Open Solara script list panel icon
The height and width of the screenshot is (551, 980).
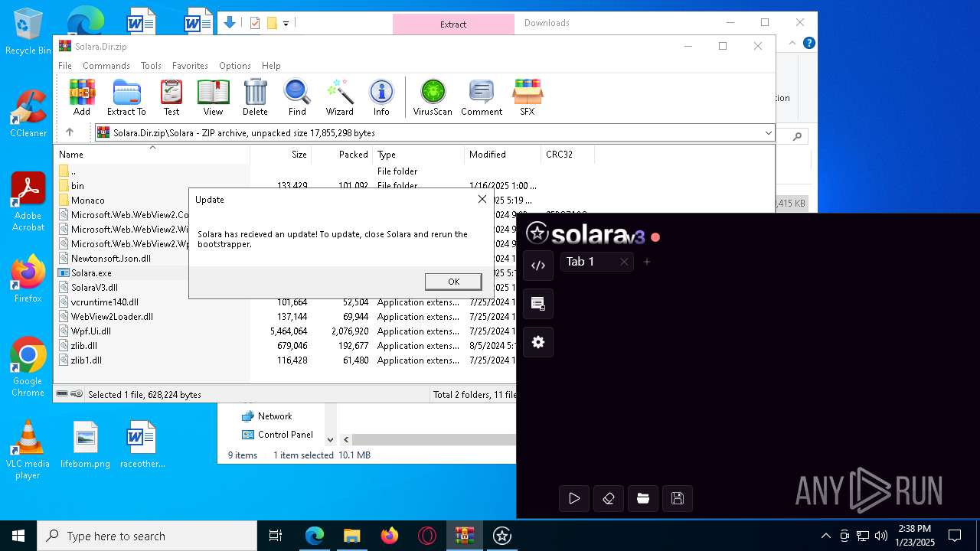pos(538,304)
